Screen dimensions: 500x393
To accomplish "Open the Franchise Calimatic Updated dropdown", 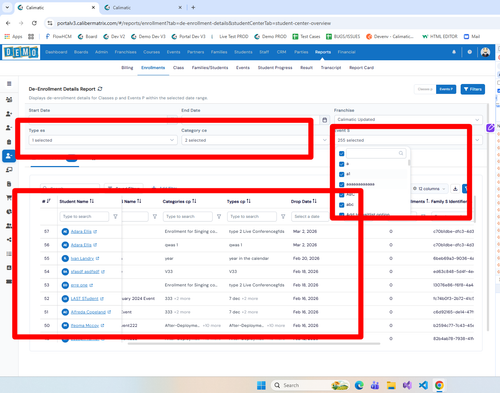I will [x=408, y=120].
